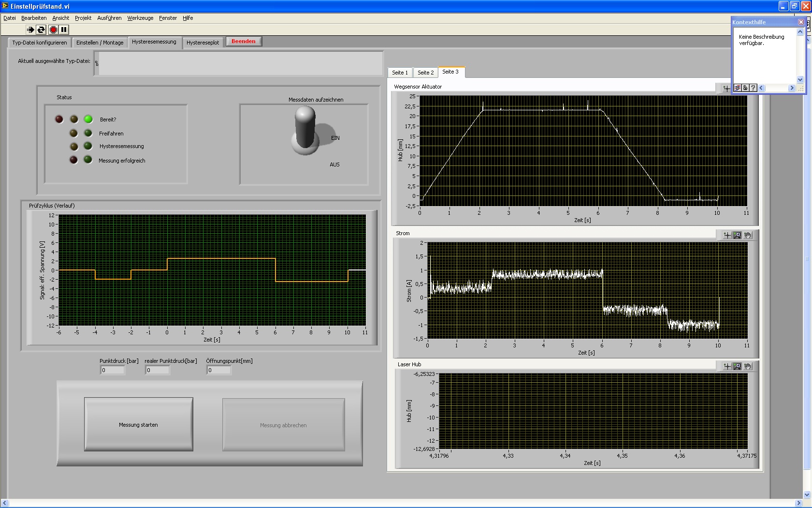Click the green Bereit? status LED

[88, 119]
